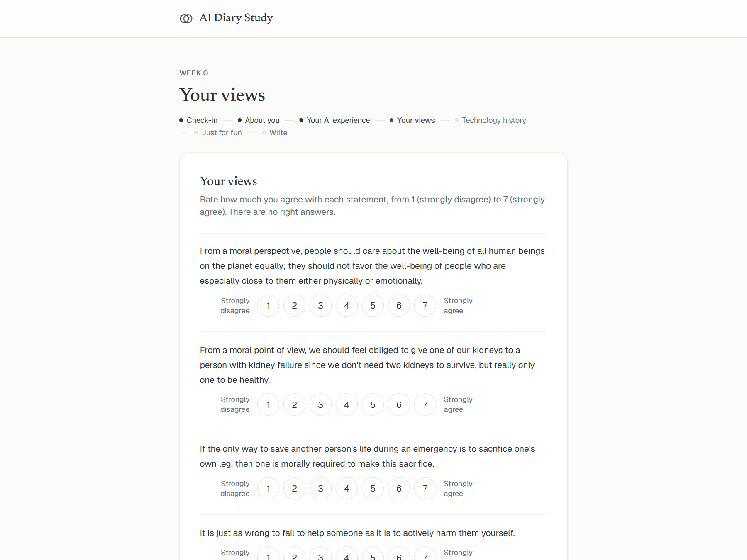
Task: Pick 3 for the well-being equality statement
Action: (320, 306)
